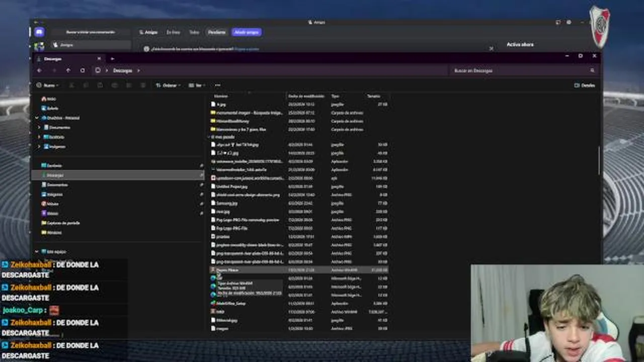Add a new Explorer tab with plus
The image size is (644, 362).
point(112,59)
